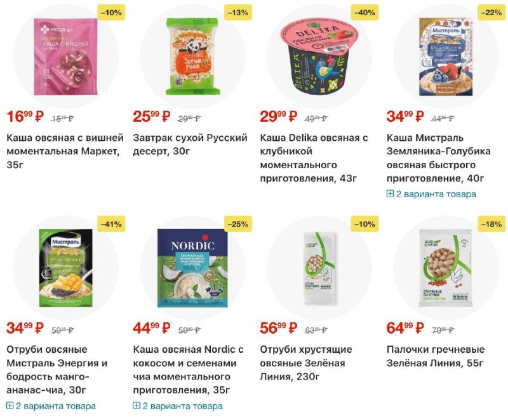Click the −40% discount badge on Delika
Viewport: 508px width, 420px height.
pos(364,11)
